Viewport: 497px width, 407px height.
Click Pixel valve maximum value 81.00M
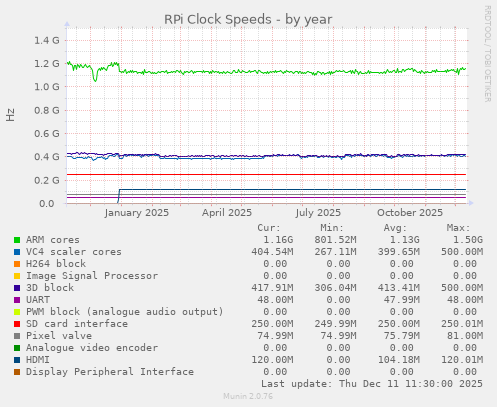[x=465, y=336]
